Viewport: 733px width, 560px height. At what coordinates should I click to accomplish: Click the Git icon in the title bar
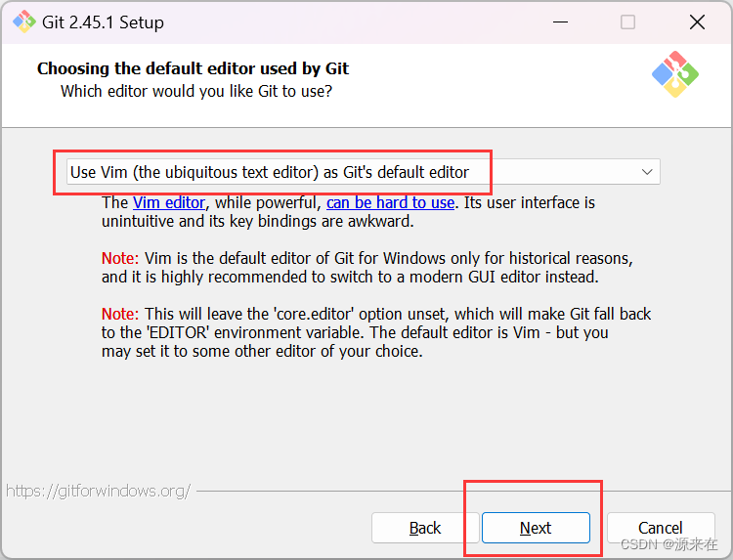(x=24, y=22)
